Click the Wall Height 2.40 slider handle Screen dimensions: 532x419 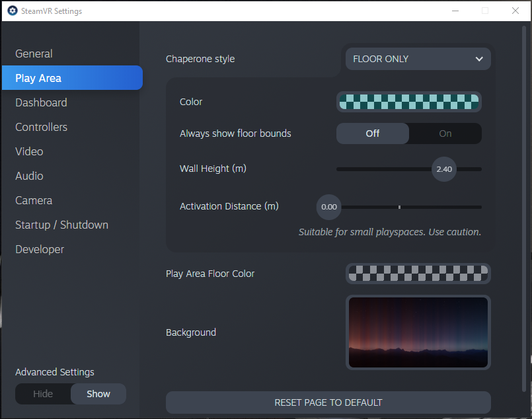click(x=444, y=169)
